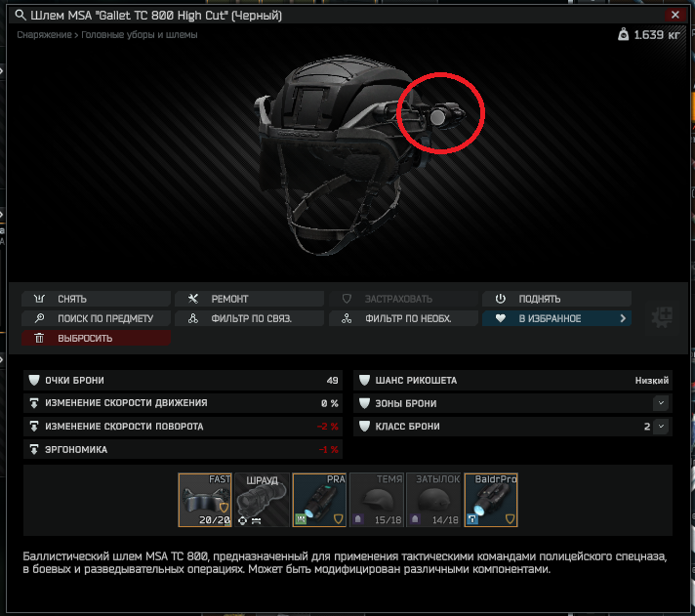Select ПОИСК ПО ПРЕДМЕТУ search action

tap(96, 318)
